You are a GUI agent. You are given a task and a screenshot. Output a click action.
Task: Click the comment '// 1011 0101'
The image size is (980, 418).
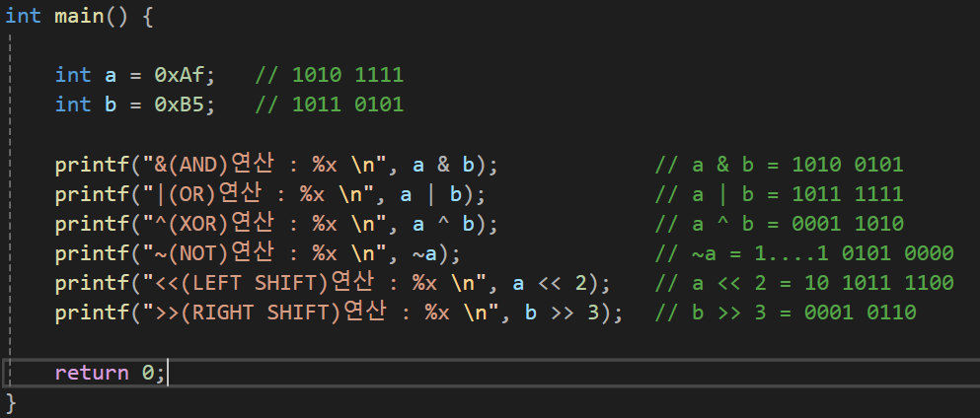pyautogui.click(x=330, y=104)
